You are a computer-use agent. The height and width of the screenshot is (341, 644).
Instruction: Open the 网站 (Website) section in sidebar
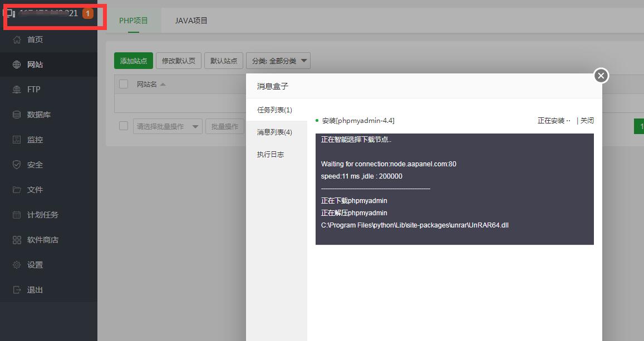[x=35, y=64]
